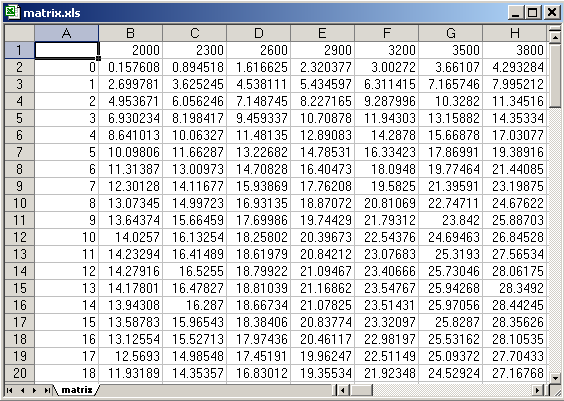Click previous sheet tab navigation arrow
564x401 pixels.
pos(22,390)
